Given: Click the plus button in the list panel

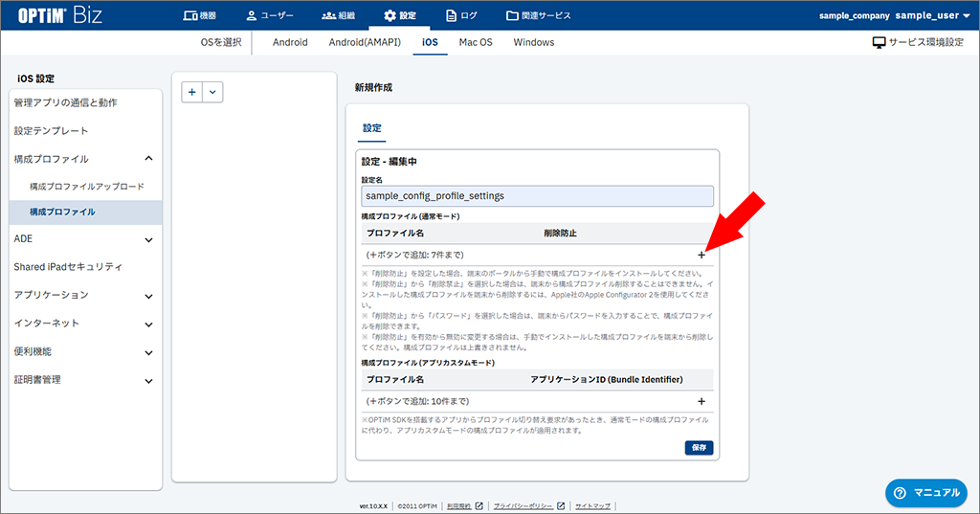Looking at the screenshot, I should 192,92.
